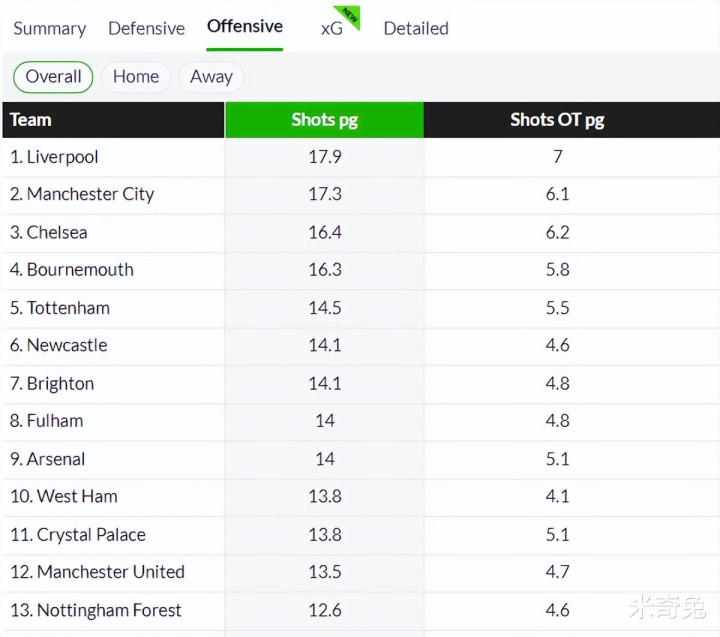
Task: Open the Summary tab
Action: coord(50,28)
